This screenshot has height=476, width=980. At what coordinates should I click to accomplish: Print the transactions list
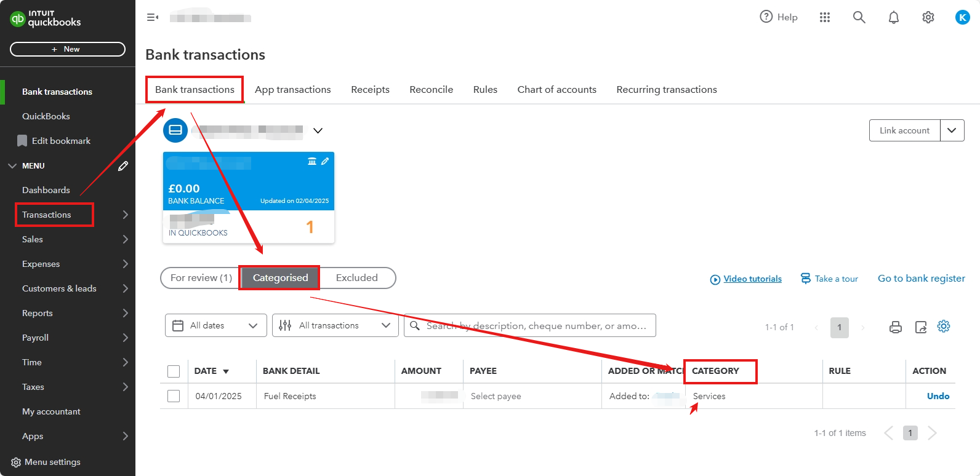coord(896,327)
